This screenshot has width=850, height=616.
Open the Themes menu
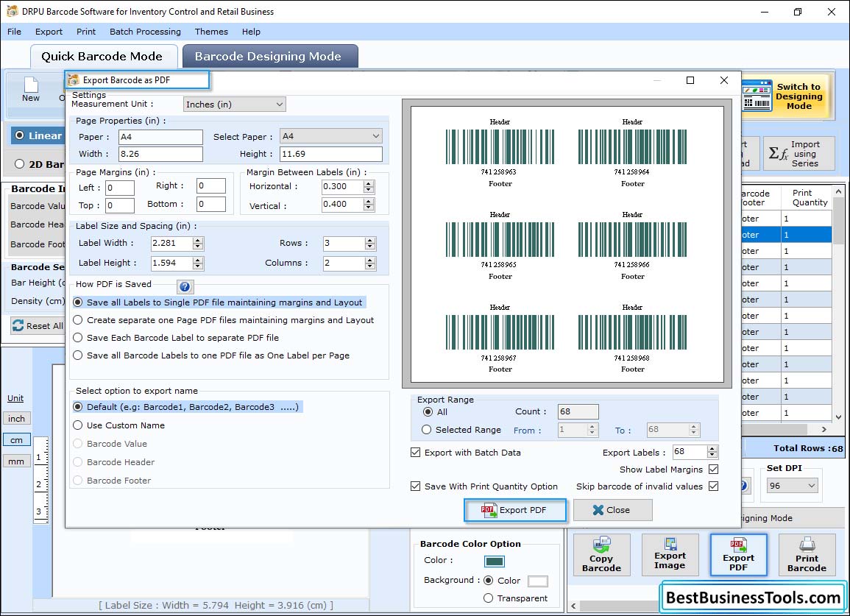(211, 32)
